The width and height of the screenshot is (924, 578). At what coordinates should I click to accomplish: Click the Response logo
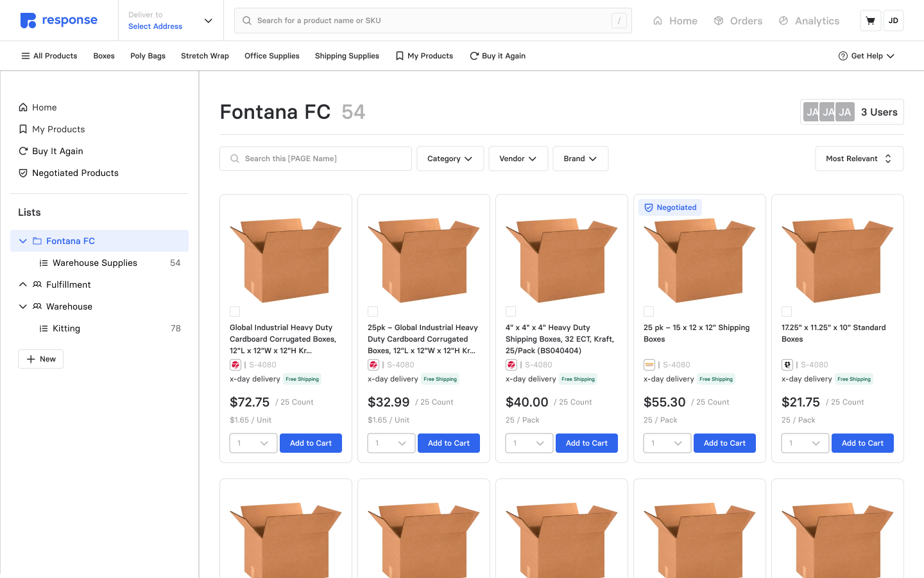58,21
